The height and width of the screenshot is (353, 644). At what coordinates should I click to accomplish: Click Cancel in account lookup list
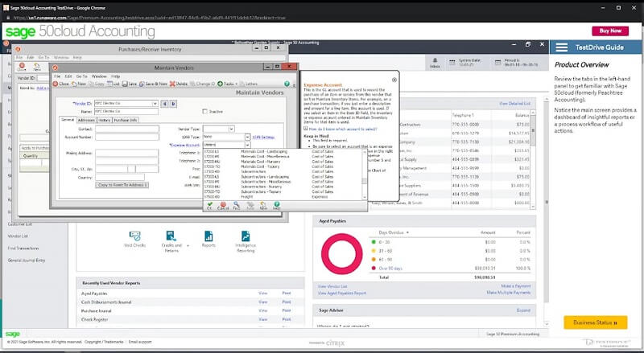(224, 205)
